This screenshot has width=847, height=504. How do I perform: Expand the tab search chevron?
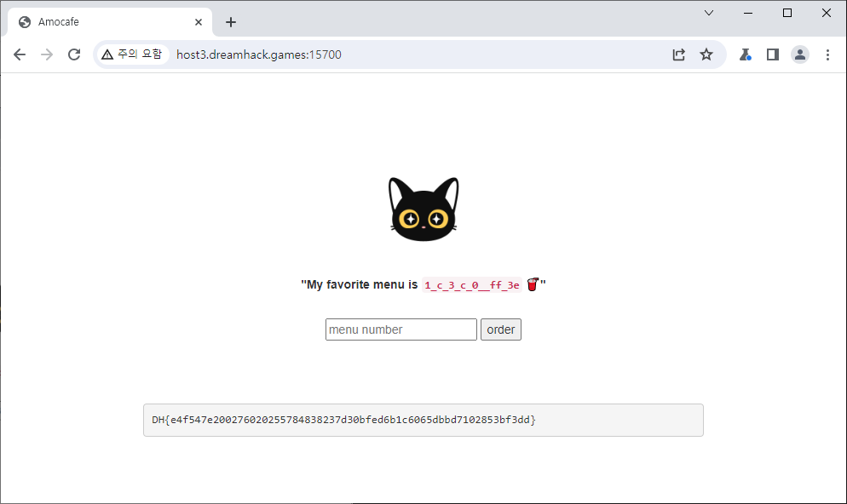[x=708, y=13]
